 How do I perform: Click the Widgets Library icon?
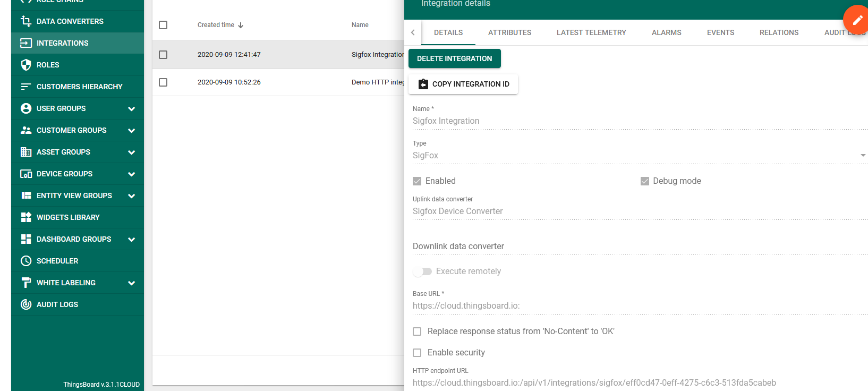[x=26, y=217]
